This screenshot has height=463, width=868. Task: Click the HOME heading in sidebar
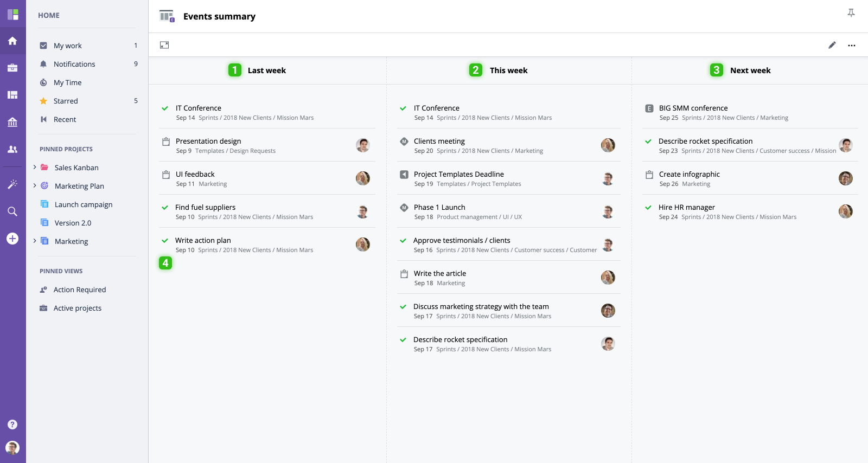coord(49,15)
